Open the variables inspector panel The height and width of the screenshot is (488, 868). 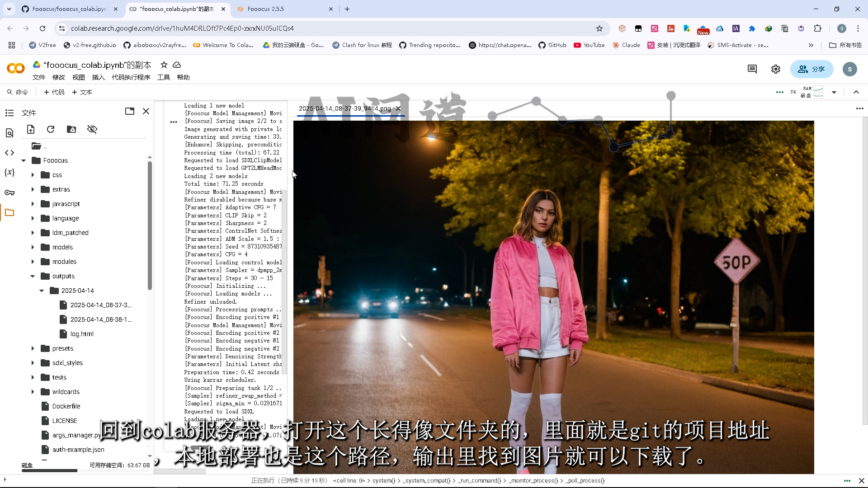(9, 173)
